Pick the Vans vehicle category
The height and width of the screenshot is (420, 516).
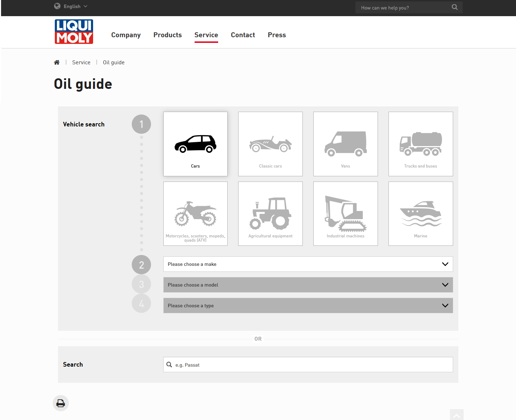point(345,144)
